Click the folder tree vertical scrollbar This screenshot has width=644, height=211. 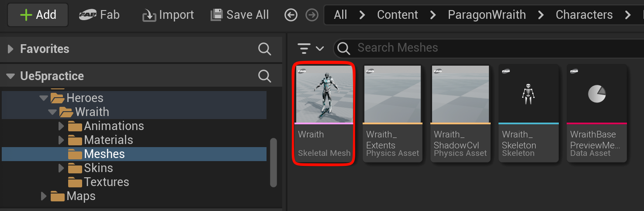[274, 162]
